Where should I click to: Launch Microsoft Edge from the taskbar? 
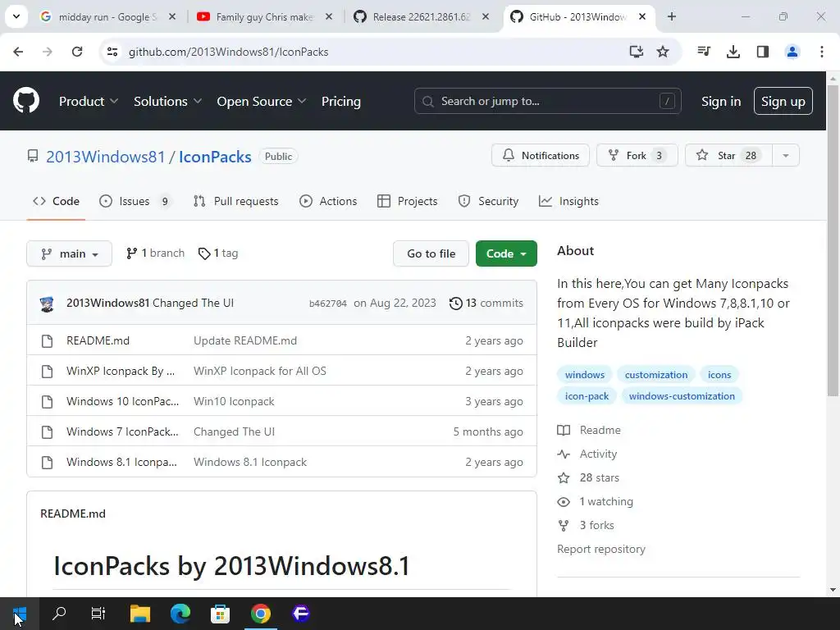[180, 614]
